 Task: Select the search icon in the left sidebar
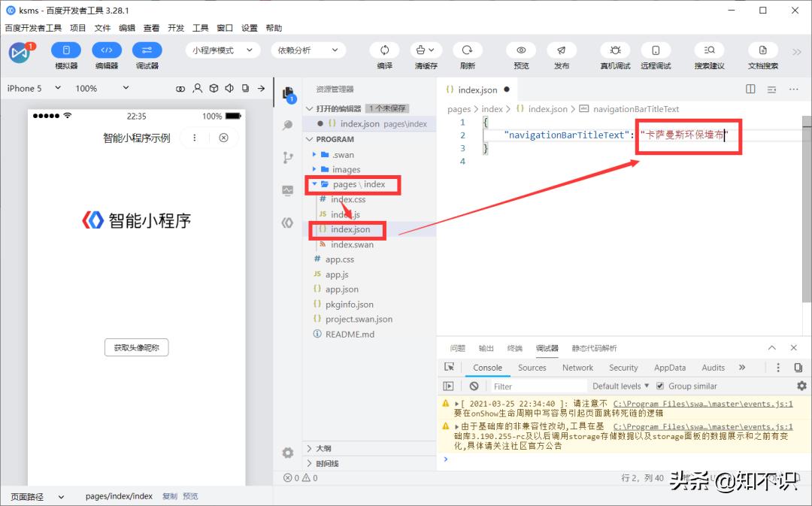point(287,125)
